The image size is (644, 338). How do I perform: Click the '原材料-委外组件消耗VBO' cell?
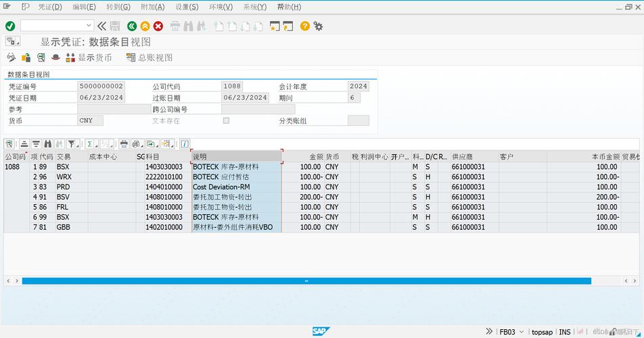click(237, 227)
